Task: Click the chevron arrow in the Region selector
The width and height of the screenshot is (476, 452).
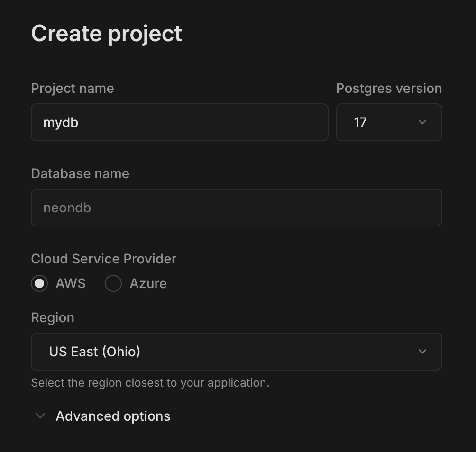Action: click(x=422, y=352)
